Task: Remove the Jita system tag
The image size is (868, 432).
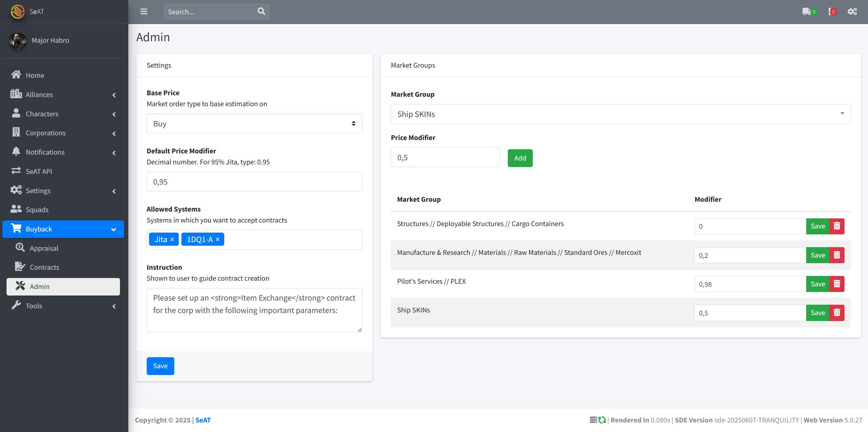Action: coord(172,239)
